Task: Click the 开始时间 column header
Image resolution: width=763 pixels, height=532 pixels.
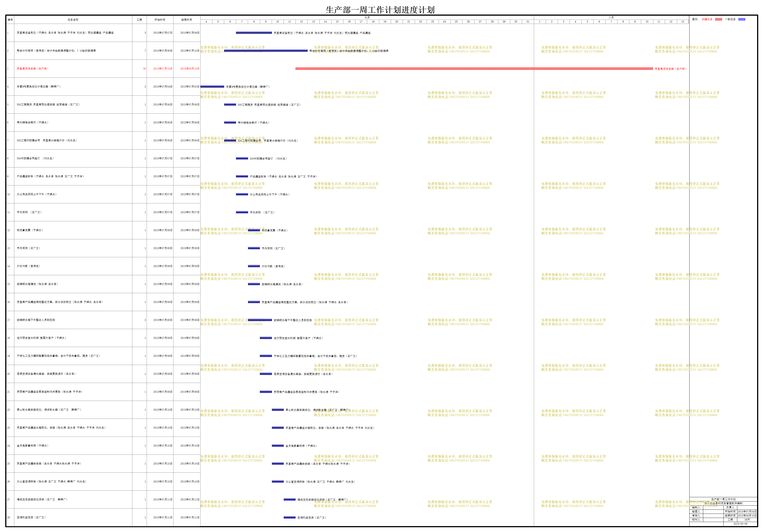Action: (160, 20)
